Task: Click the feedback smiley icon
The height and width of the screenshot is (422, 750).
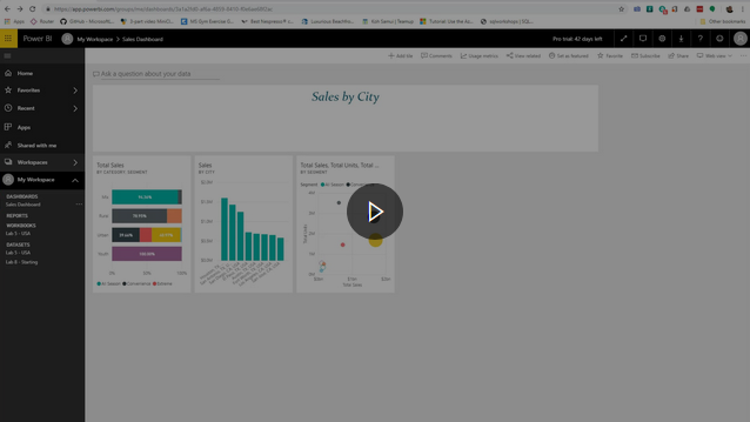Action: [719, 39]
